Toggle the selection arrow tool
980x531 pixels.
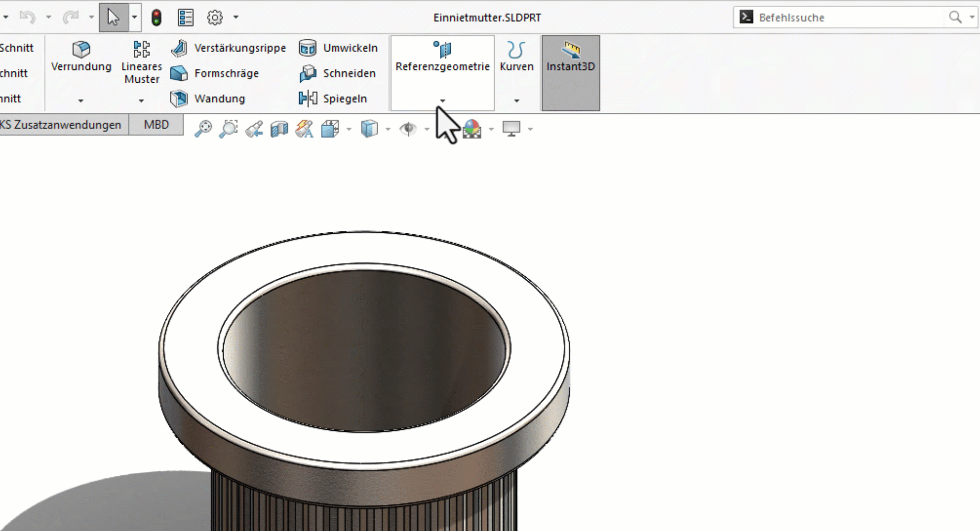tap(113, 16)
